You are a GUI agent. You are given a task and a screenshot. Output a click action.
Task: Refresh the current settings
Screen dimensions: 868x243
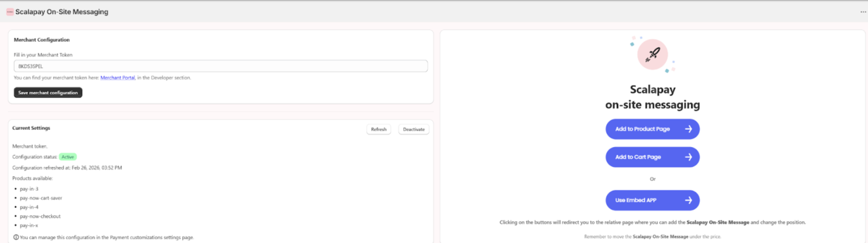pyautogui.click(x=379, y=129)
